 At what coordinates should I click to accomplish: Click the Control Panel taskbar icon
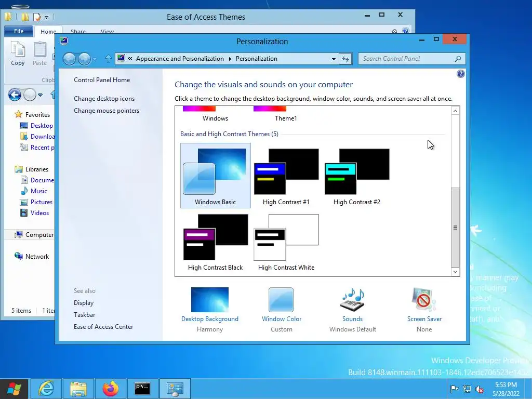[175, 389]
